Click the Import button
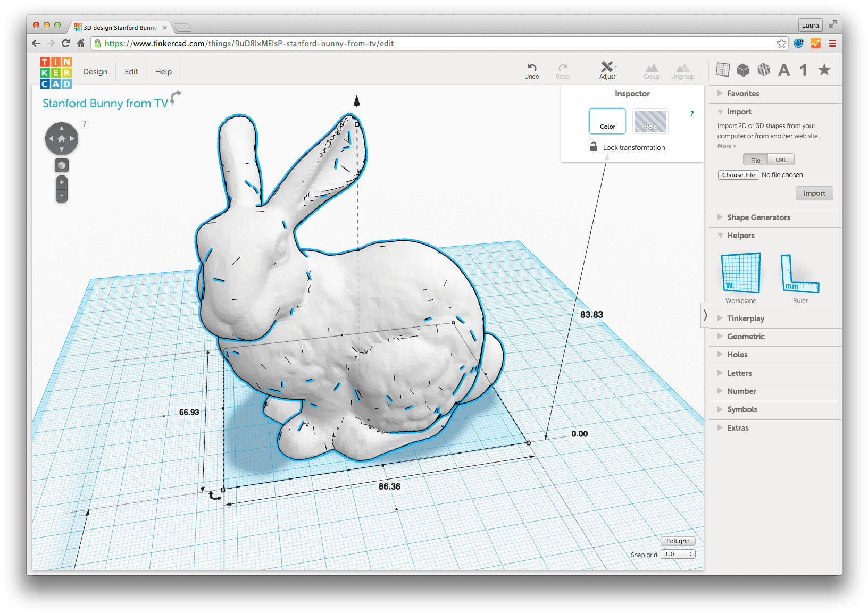868x613 pixels. pyautogui.click(x=814, y=193)
